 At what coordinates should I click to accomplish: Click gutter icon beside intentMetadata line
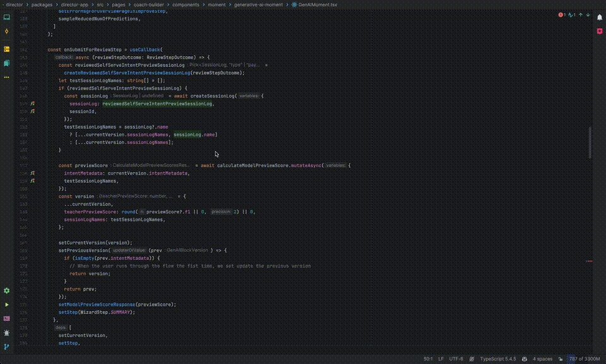(x=33, y=173)
